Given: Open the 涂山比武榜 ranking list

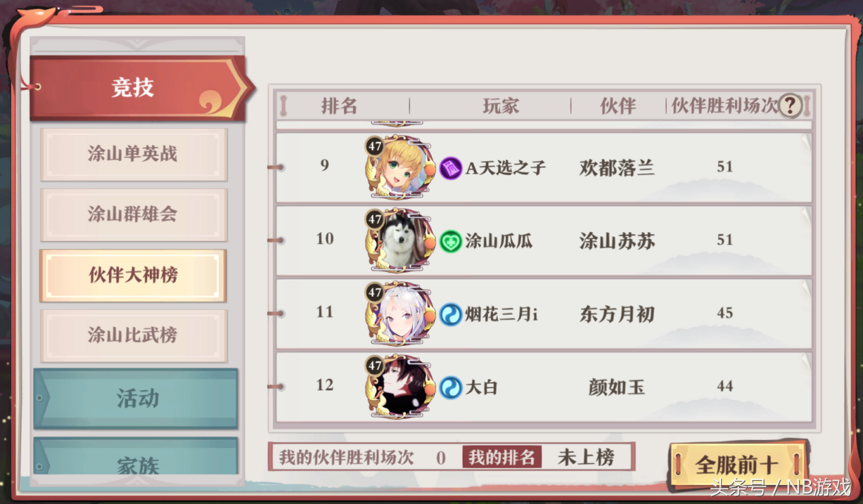Looking at the screenshot, I should (x=134, y=335).
